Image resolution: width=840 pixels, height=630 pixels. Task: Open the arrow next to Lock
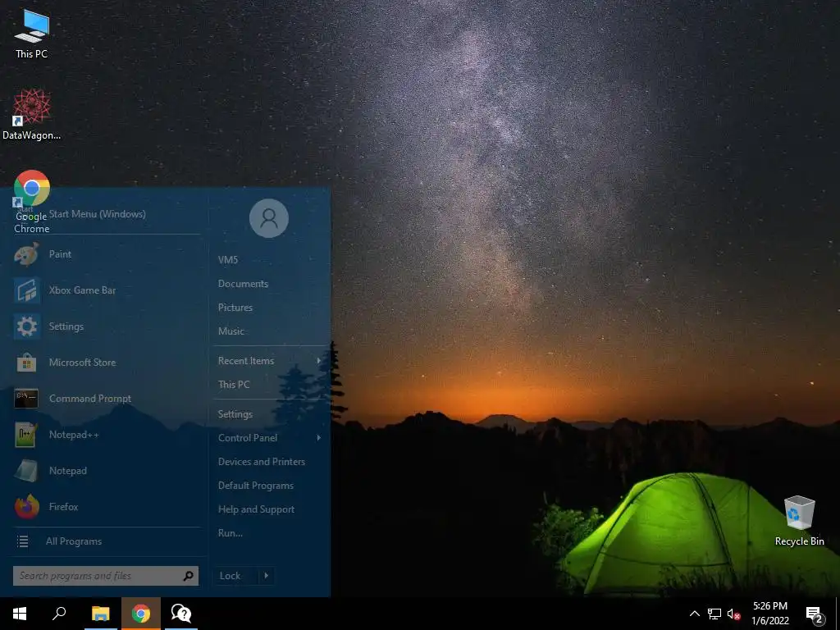coord(267,576)
